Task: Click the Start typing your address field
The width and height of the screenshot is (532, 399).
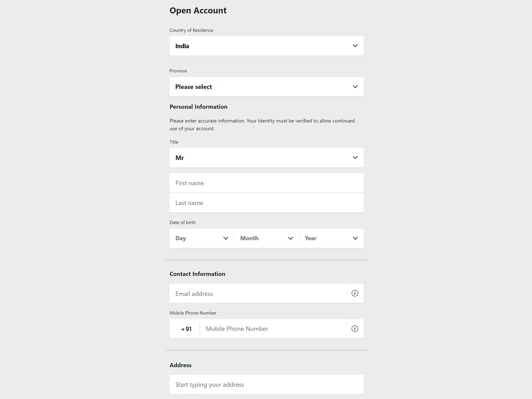Action: click(x=267, y=384)
